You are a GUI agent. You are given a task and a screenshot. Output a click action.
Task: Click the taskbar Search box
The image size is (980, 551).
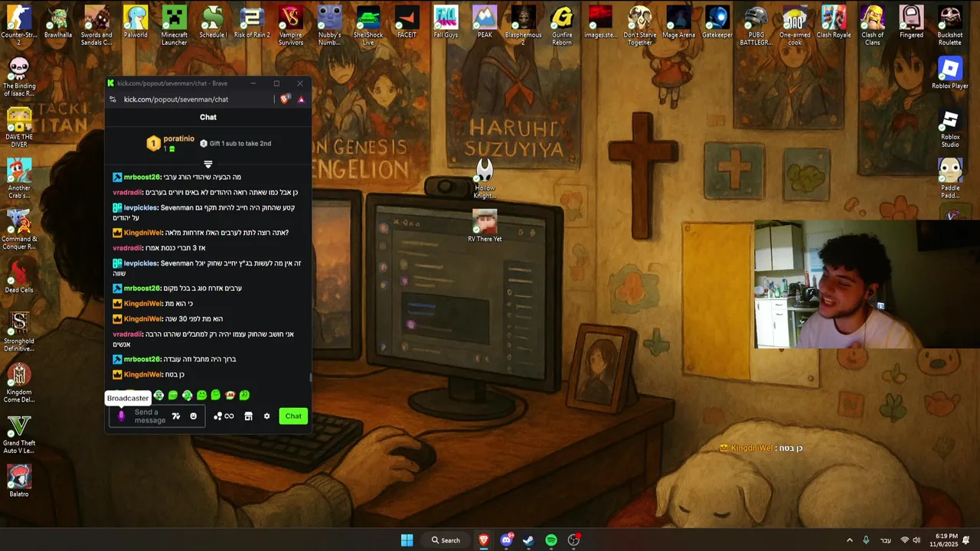pyautogui.click(x=446, y=540)
